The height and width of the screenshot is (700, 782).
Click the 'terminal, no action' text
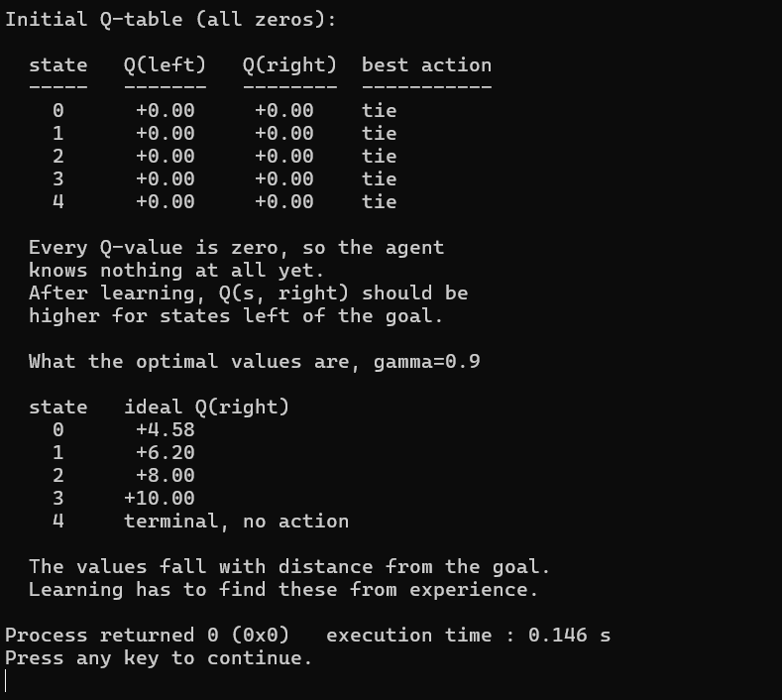[237, 521]
